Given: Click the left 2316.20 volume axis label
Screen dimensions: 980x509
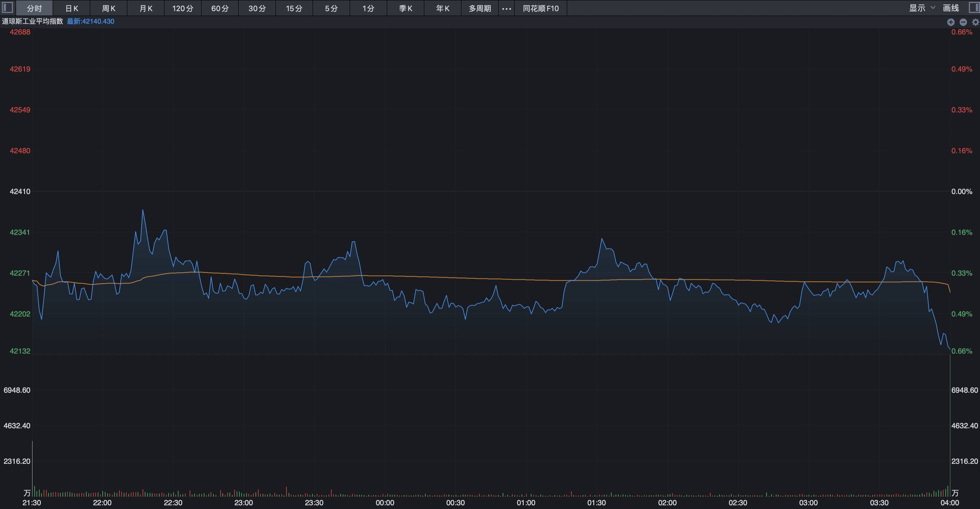Looking at the screenshot, I should 17,461.
